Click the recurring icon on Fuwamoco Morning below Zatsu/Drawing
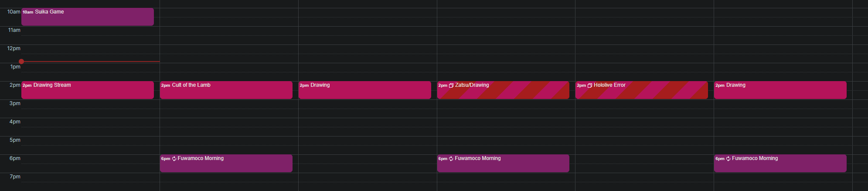 pos(451,159)
